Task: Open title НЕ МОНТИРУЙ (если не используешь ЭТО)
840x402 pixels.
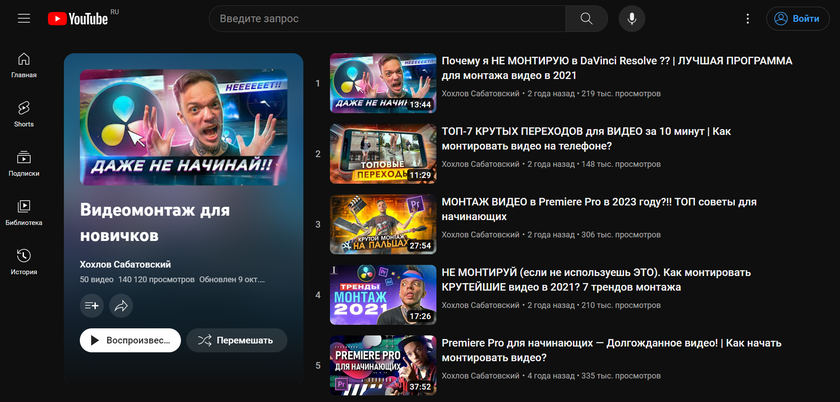Action: (596, 280)
